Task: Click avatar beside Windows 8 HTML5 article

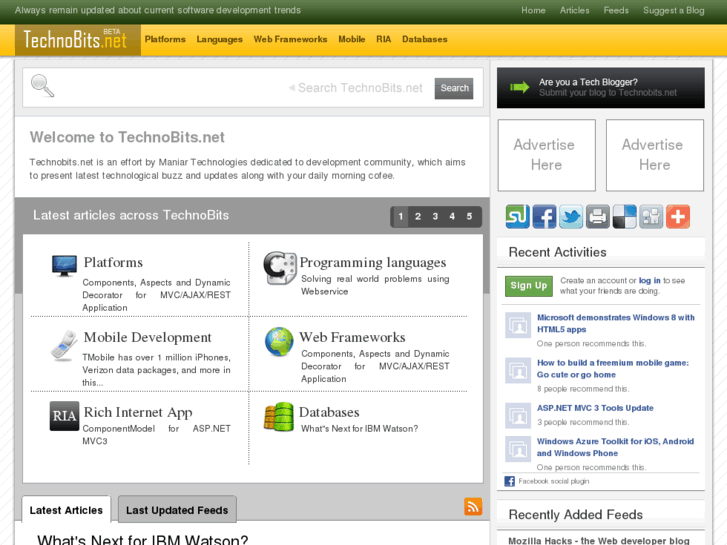Action: (x=518, y=325)
